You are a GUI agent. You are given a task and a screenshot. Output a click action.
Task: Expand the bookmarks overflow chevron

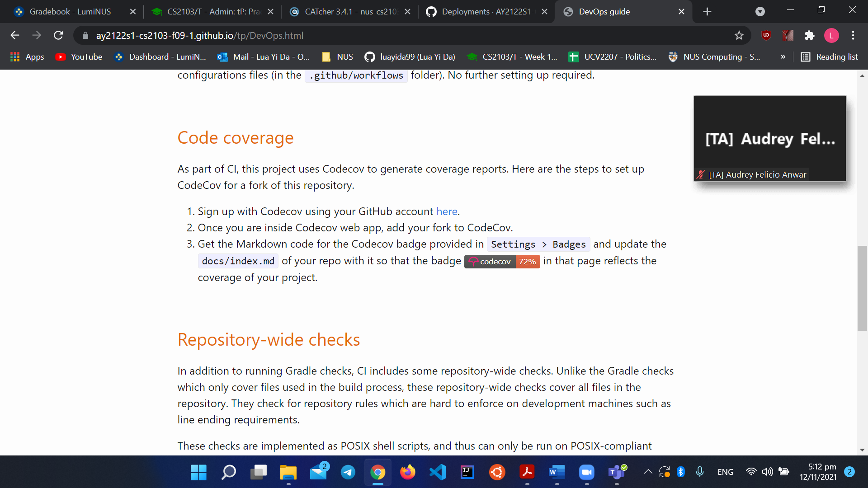[783, 57]
